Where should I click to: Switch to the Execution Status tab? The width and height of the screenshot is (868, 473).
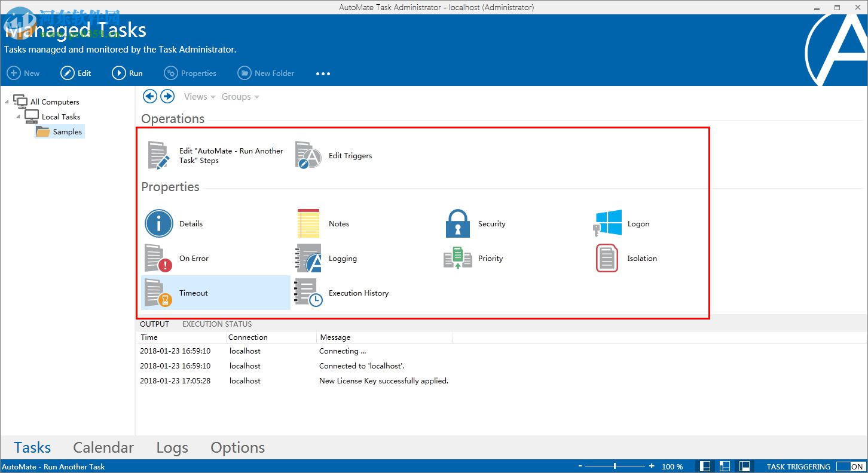point(217,324)
